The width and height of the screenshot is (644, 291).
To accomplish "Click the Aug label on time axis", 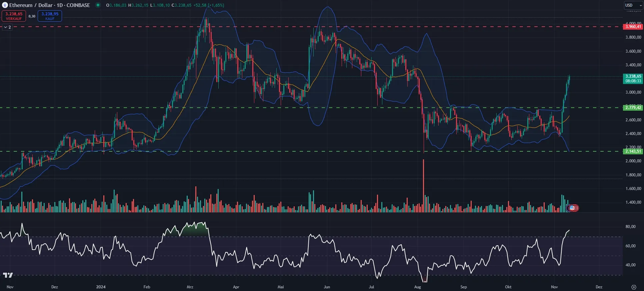I will (417, 287).
